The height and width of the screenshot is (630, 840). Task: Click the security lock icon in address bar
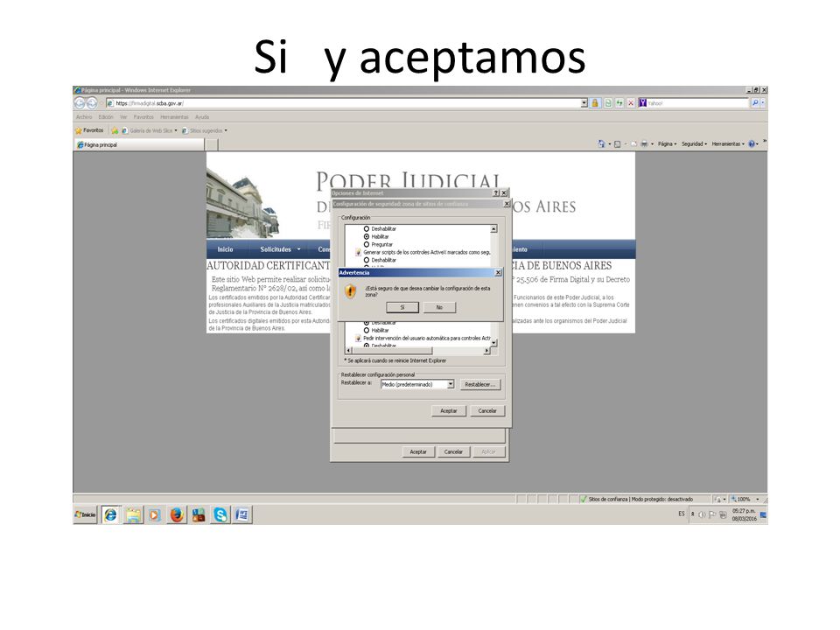595,103
